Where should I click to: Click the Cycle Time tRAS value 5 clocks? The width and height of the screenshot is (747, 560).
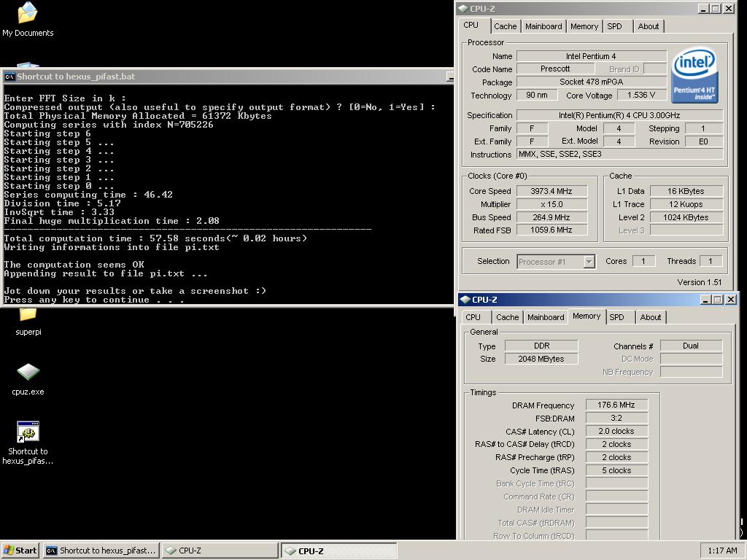pyautogui.click(x=616, y=470)
